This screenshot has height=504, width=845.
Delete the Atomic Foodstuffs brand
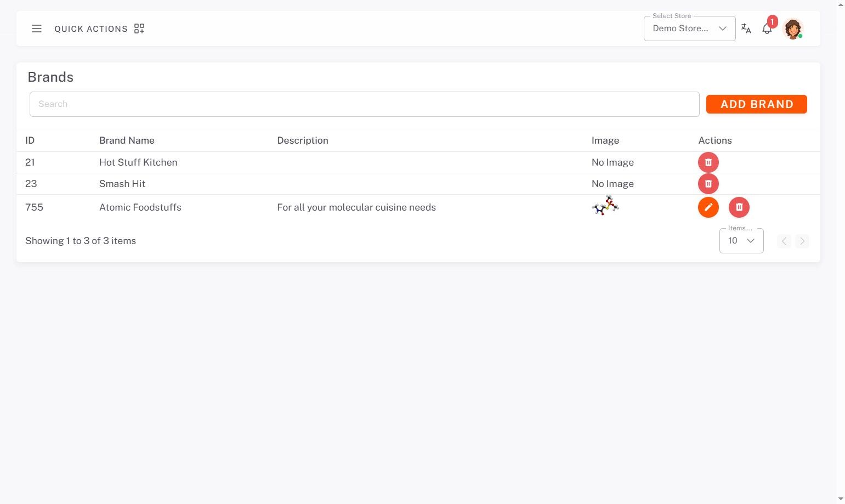pos(739,207)
